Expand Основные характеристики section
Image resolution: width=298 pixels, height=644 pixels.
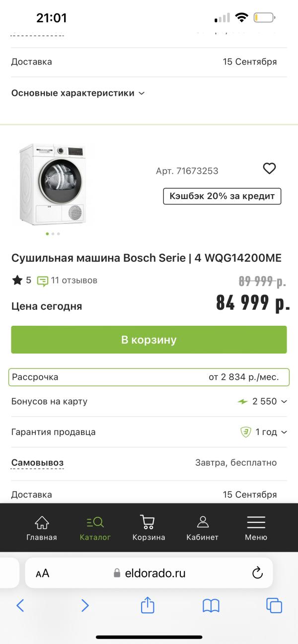point(78,93)
